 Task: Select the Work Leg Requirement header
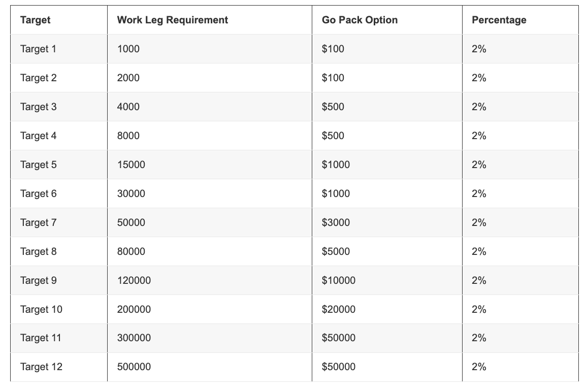pyautogui.click(x=173, y=20)
